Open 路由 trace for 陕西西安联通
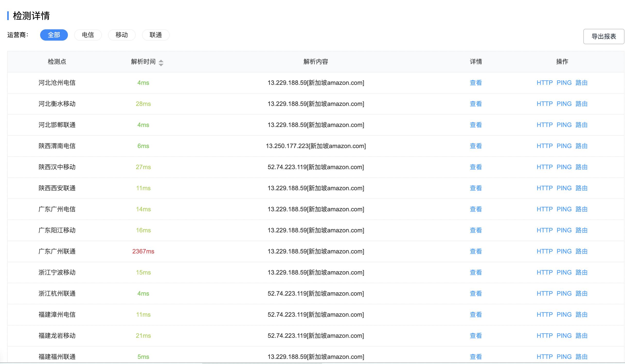Viewport: 625px width, 364px height. click(x=582, y=188)
